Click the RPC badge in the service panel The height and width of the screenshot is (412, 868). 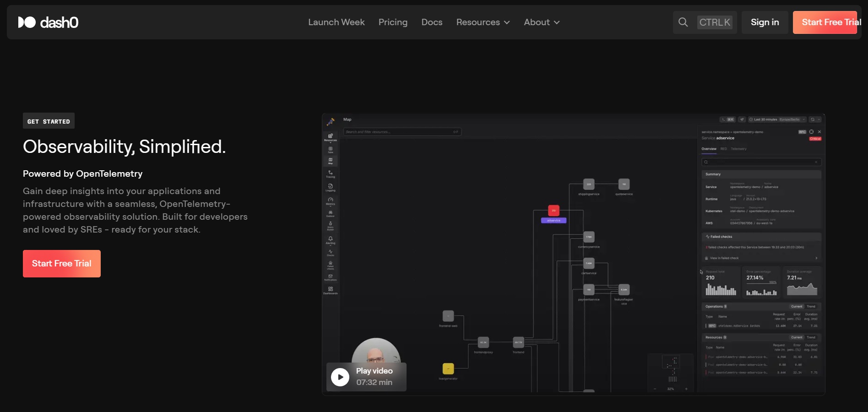[x=802, y=132]
